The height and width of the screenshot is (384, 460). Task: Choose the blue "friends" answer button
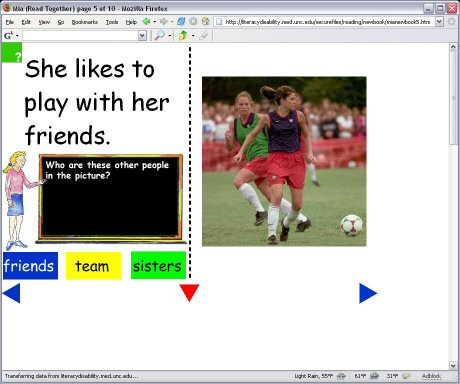tap(30, 266)
